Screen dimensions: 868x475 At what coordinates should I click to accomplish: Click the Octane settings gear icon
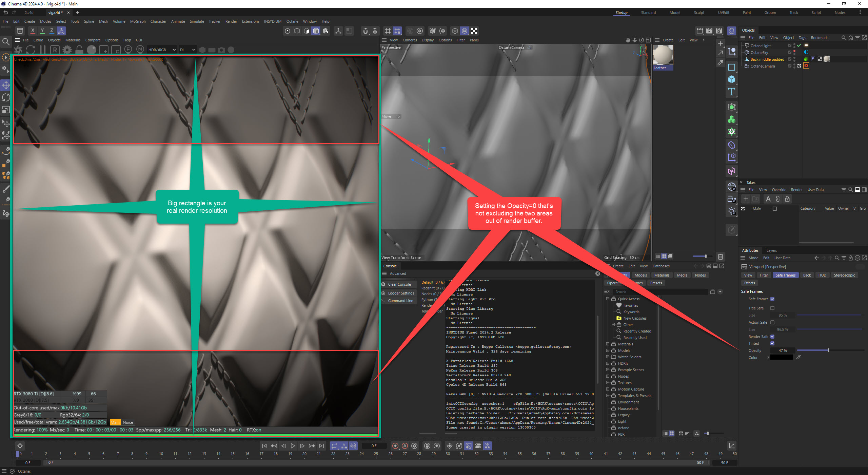(67, 50)
